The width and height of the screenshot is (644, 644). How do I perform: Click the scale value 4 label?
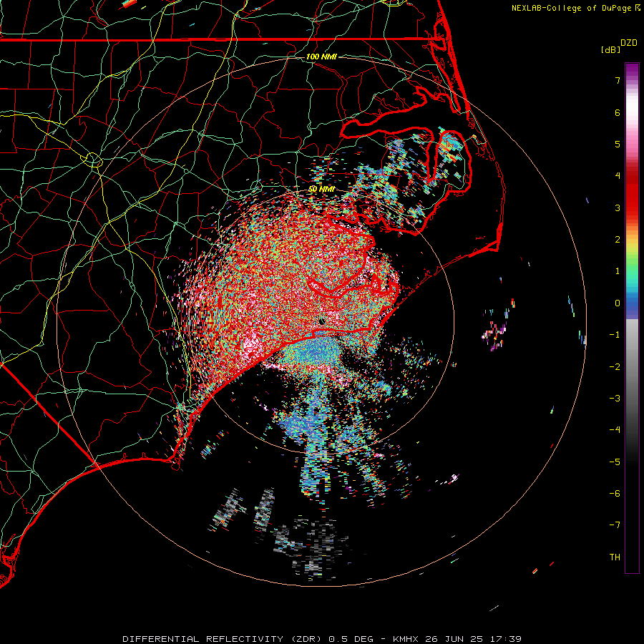pos(618,176)
